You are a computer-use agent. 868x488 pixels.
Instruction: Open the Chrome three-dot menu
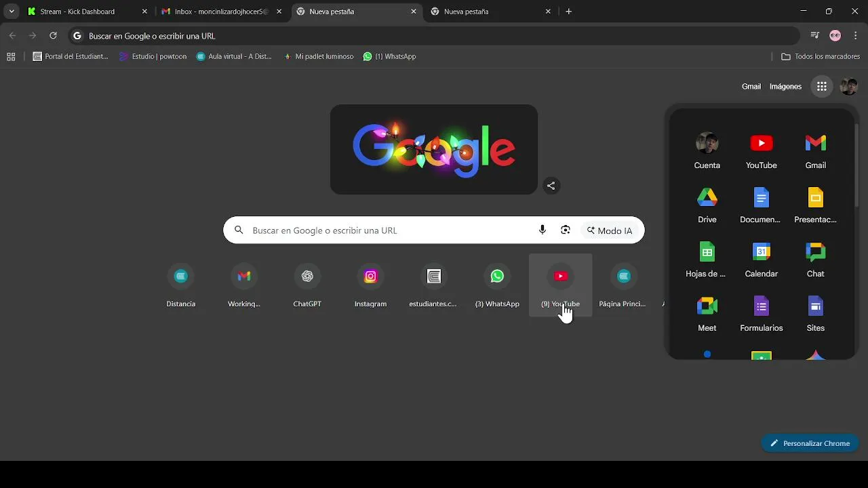tap(854, 36)
